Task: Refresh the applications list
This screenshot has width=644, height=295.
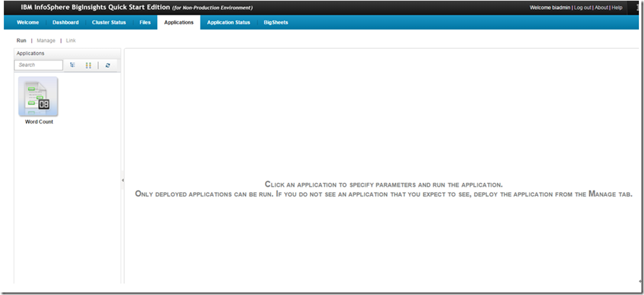Action: pyautogui.click(x=108, y=65)
